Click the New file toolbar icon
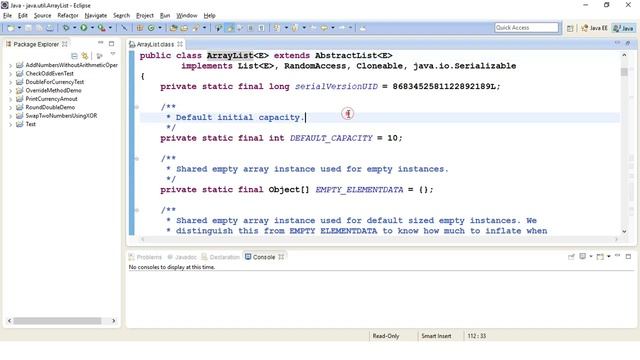 point(11,28)
